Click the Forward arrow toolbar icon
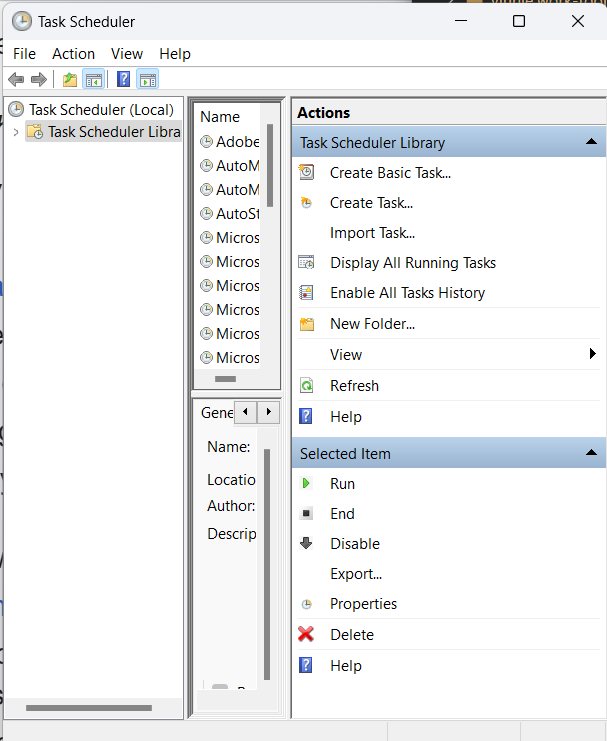The image size is (607, 741). point(39,80)
